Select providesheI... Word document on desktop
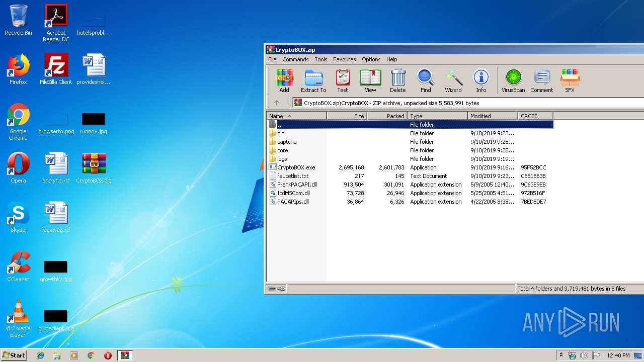644x362 pixels. [94, 70]
